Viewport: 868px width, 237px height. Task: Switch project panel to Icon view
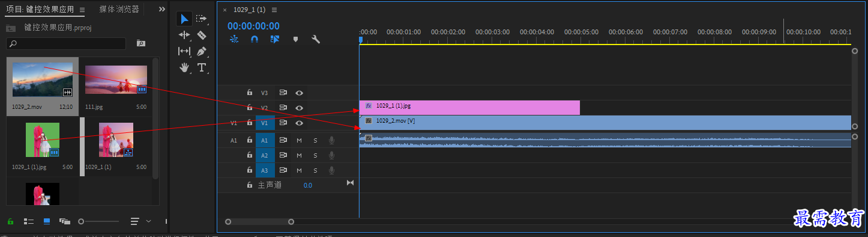(47, 221)
